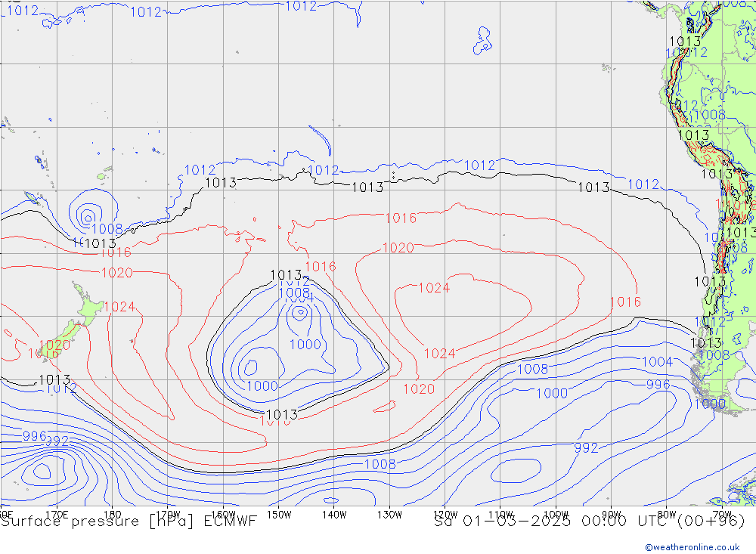Click the 1008 label beside the small western low

click(x=107, y=229)
